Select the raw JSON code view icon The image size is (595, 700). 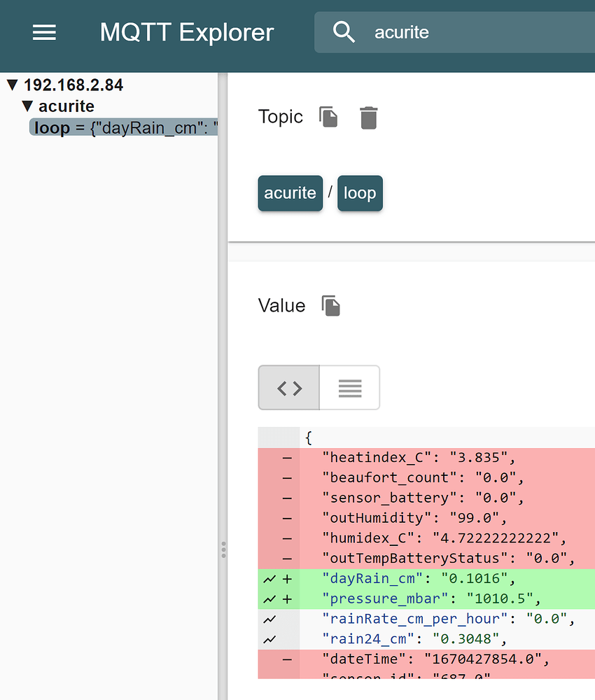[288, 387]
